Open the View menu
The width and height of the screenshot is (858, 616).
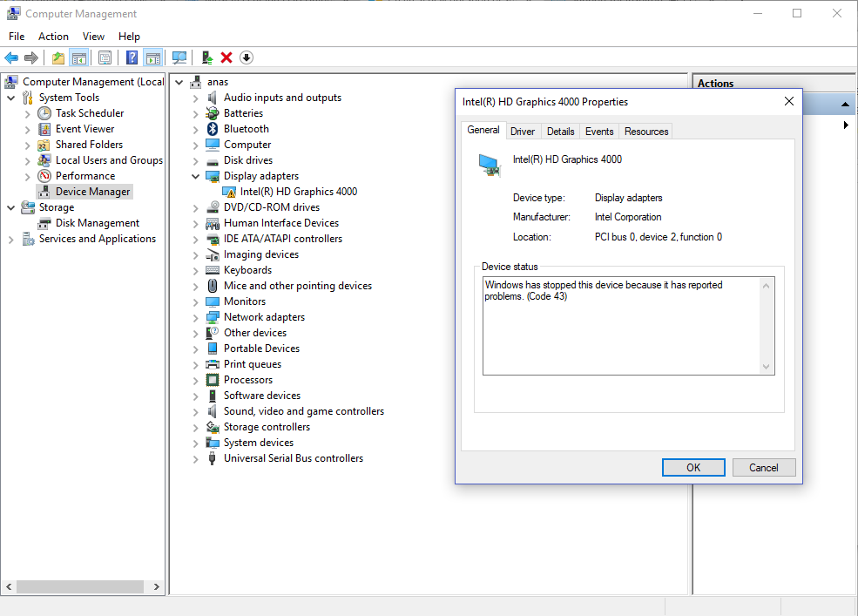[93, 36]
